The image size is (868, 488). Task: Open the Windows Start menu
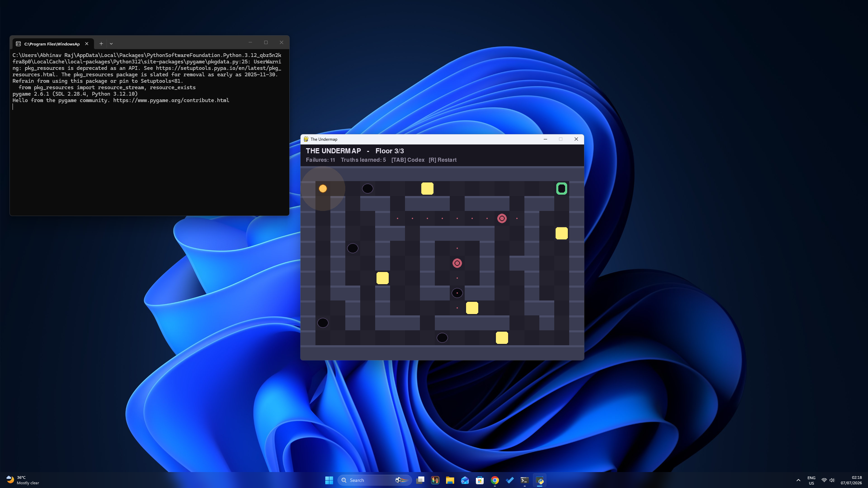pyautogui.click(x=329, y=480)
